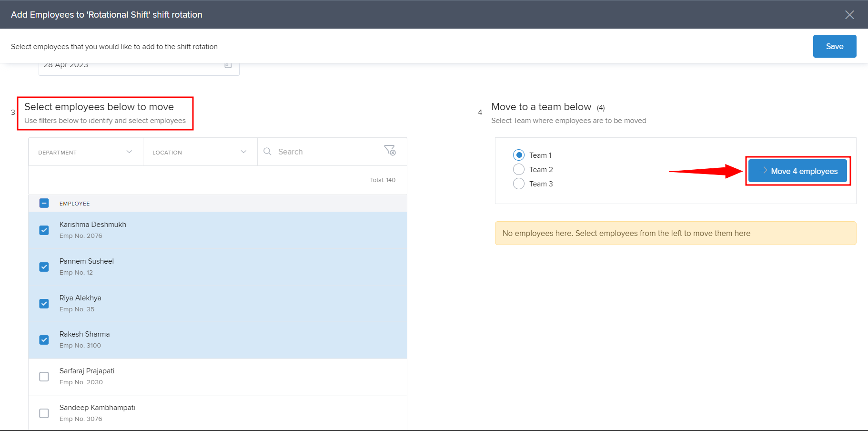
Task: Select Sandeep Kambhampati's checkbox
Action: tap(44, 413)
